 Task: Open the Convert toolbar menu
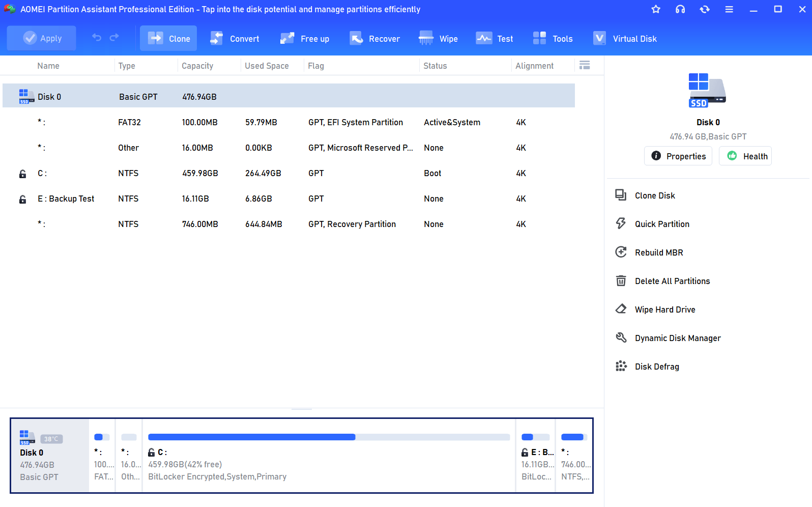click(235, 39)
